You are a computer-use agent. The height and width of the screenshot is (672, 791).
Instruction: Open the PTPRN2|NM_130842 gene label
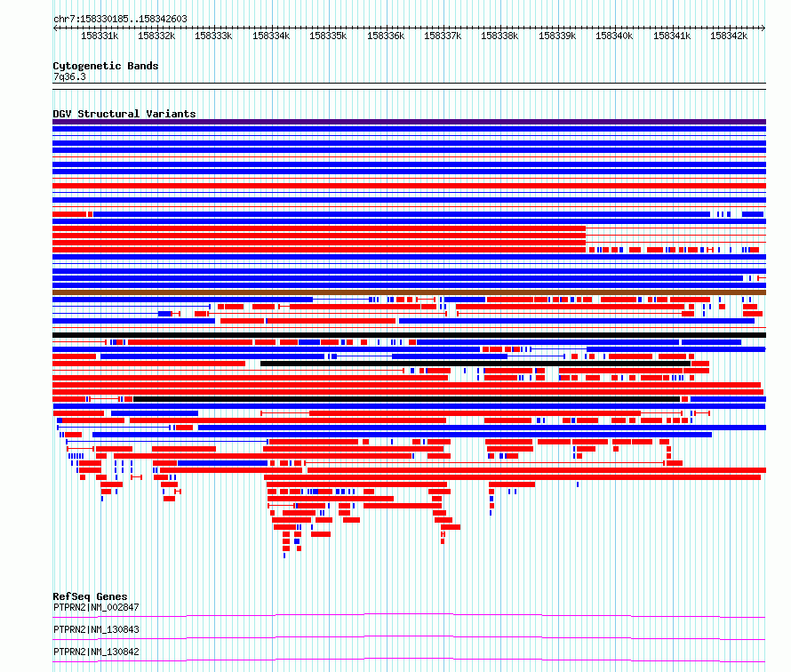[x=96, y=652]
